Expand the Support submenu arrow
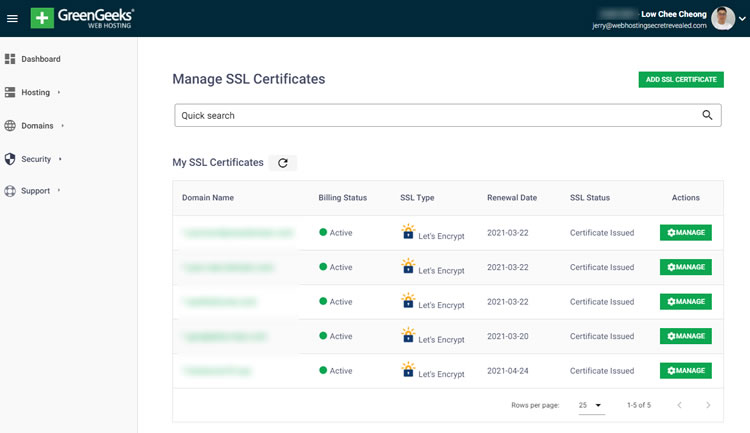This screenshot has width=750, height=433. tap(59, 190)
